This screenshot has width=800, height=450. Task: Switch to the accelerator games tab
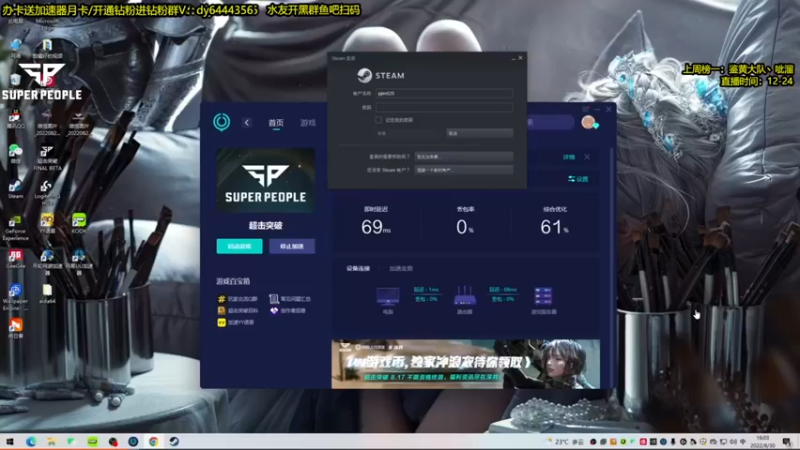click(308, 123)
